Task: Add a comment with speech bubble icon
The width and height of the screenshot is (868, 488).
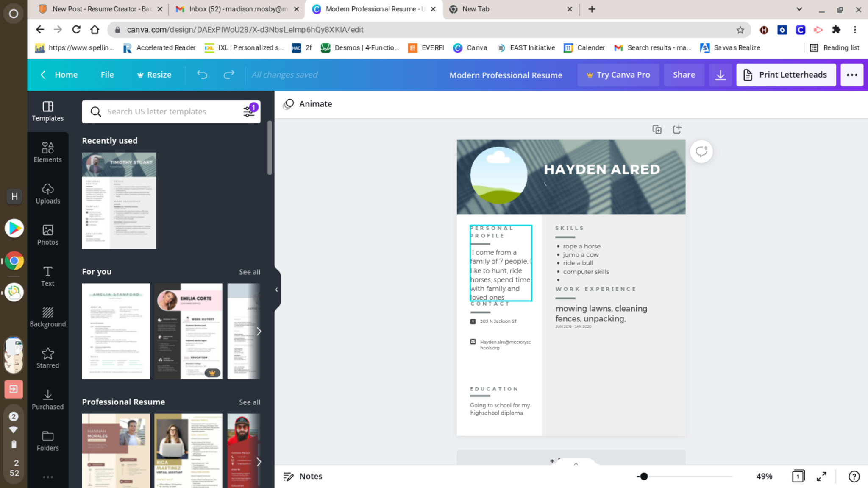Action: pos(701,151)
